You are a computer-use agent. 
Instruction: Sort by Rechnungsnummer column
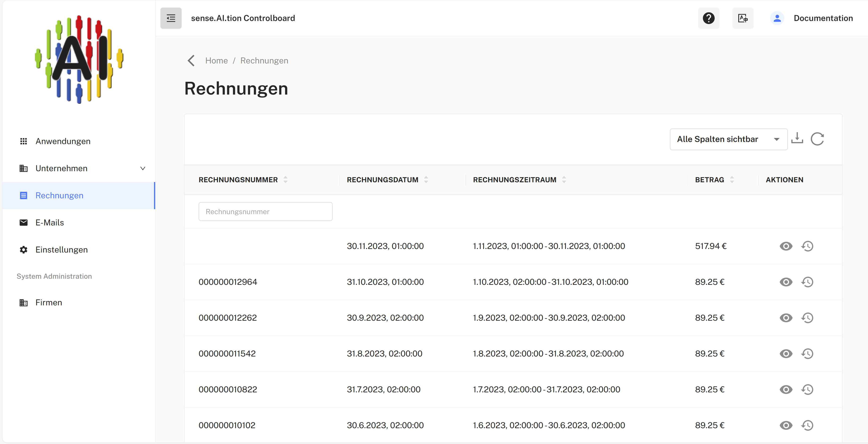pos(285,179)
